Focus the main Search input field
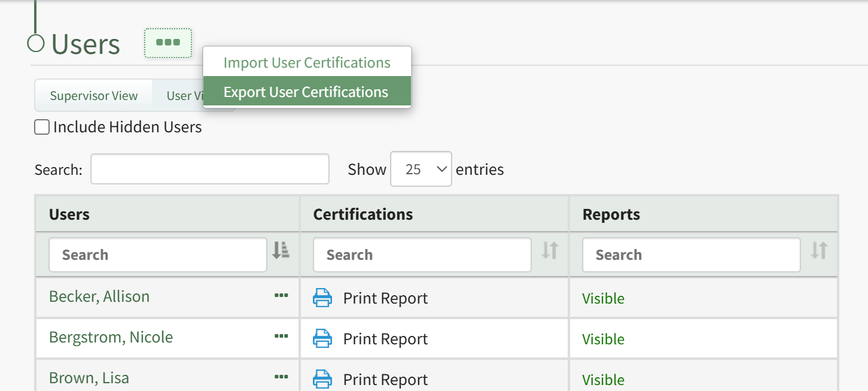Image resolution: width=868 pixels, height=391 pixels. (210, 169)
